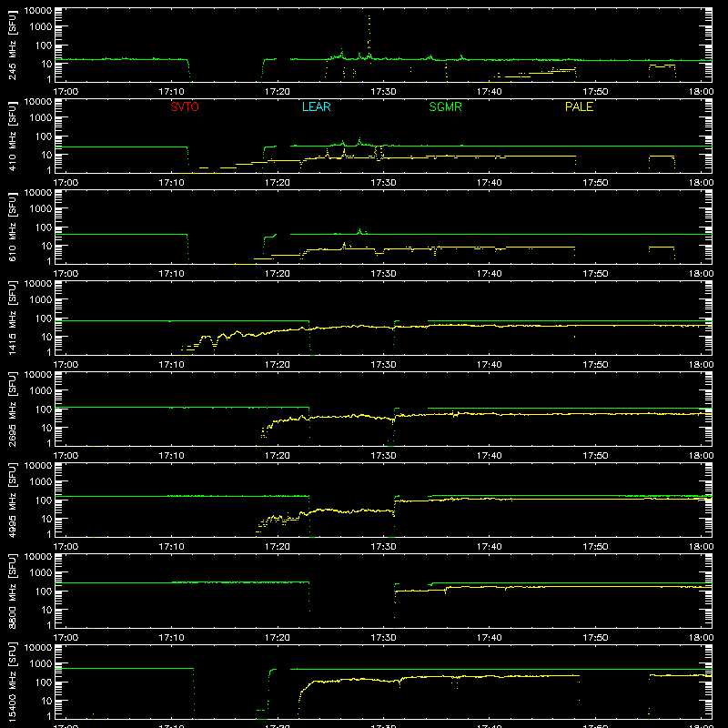Viewport: 728px width, 728px height.
Task: Click the 17:50 label under the 410 MHz plot
Action: click(595, 183)
